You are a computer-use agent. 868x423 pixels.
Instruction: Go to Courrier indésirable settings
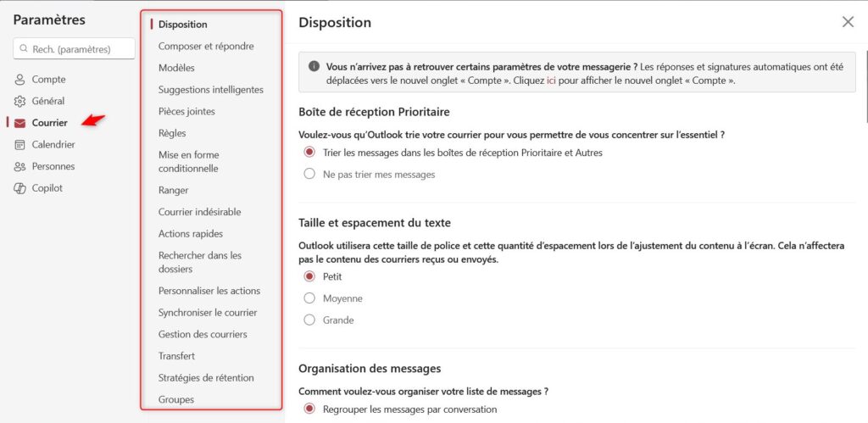point(199,212)
